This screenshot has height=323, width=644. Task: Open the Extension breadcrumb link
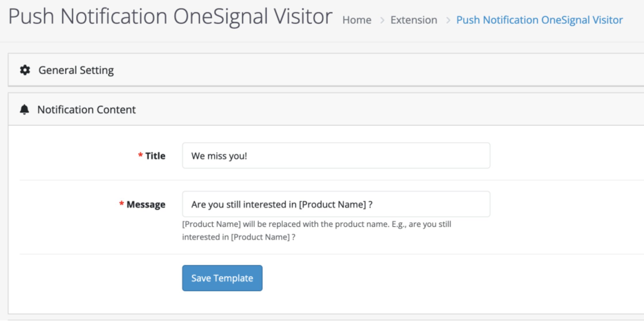click(x=414, y=20)
